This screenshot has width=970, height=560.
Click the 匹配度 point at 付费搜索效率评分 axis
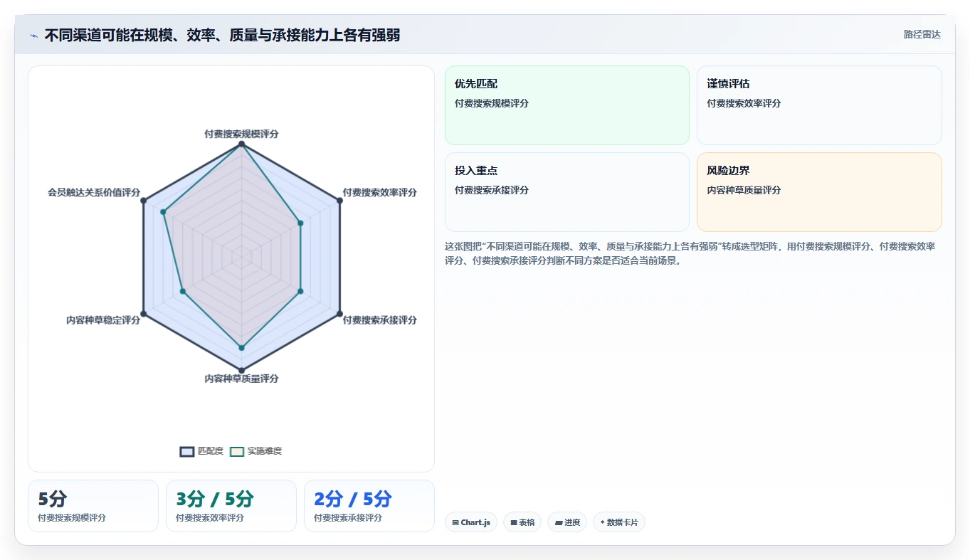tap(339, 201)
